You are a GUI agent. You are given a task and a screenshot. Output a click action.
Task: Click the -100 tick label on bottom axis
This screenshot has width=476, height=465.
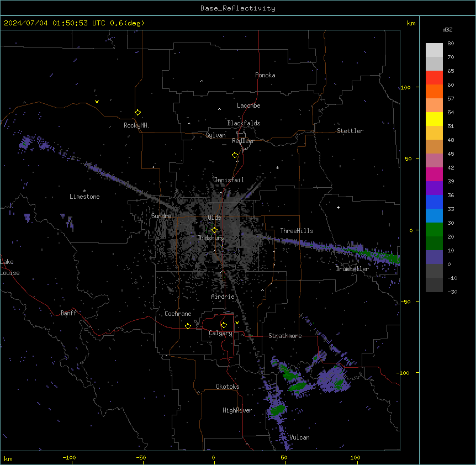pyautogui.click(x=69, y=457)
